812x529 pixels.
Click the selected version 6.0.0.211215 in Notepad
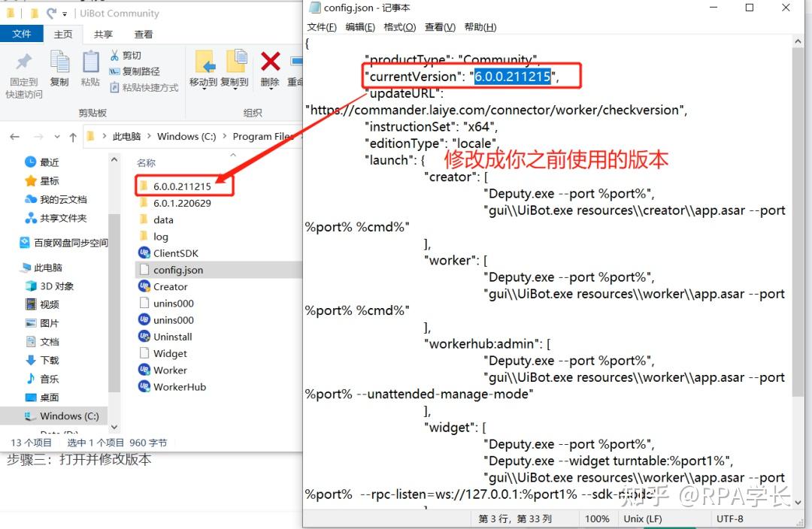click(513, 77)
